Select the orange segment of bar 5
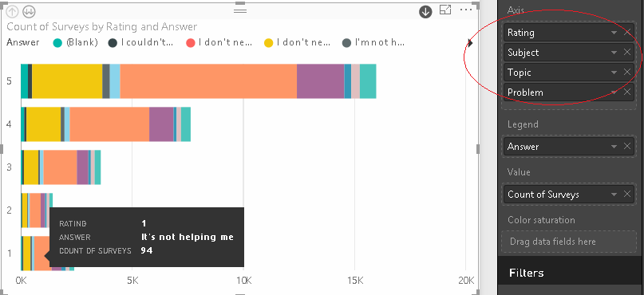The width and height of the screenshot is (644, 295). coord(208,81)
